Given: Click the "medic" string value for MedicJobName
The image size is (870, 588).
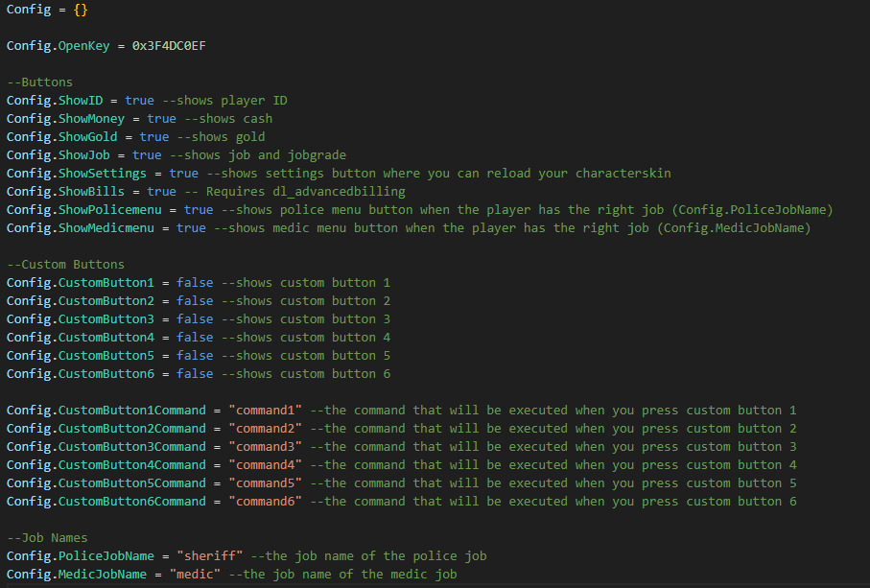Looking at the screenshot, I should [195, 574].
